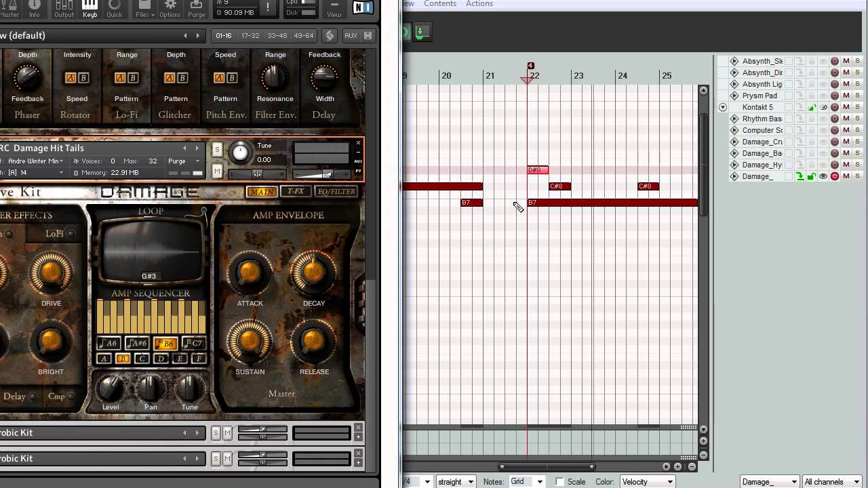Select the D#8 note in piano roll

coord(538,170)
